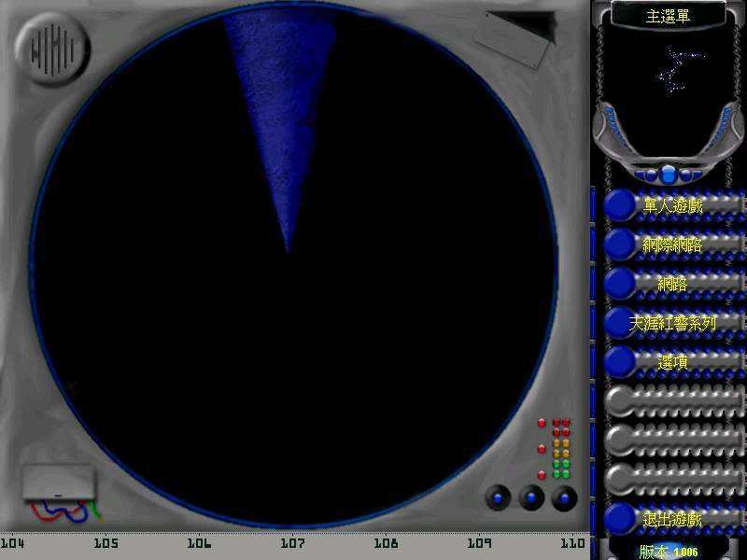Start 單人遊戲 single player mode

pos(672,204)
